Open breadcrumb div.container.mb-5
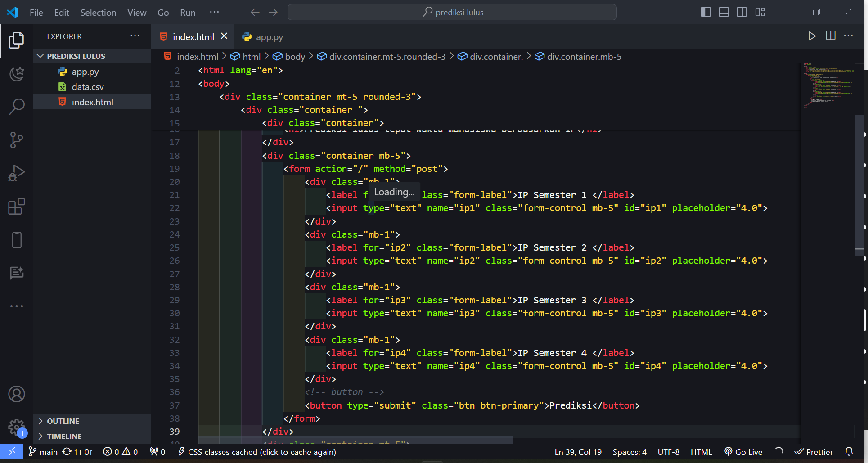 [x=578, y=57]
